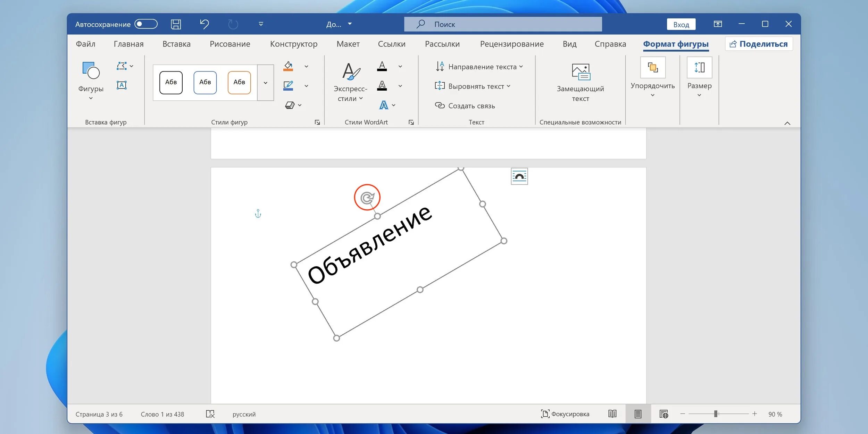Switch to the Рецензирование tab
Viewport: 868px width, 434px height.
click(x=512, y=44)
